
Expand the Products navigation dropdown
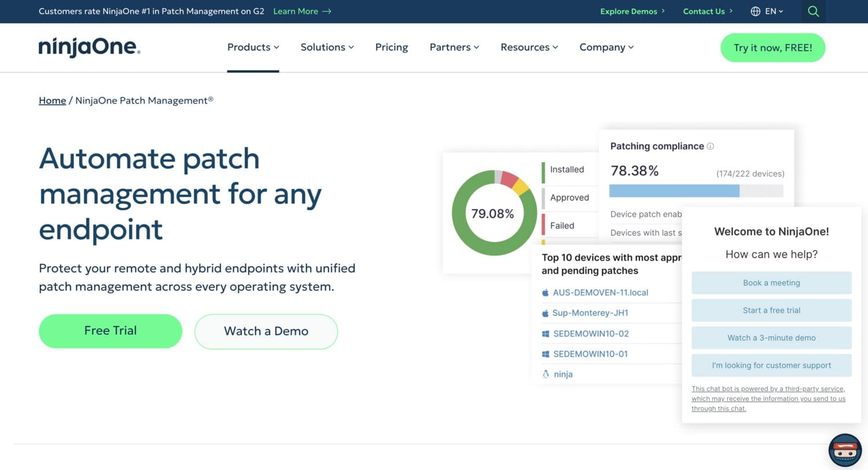click(253, 47)
